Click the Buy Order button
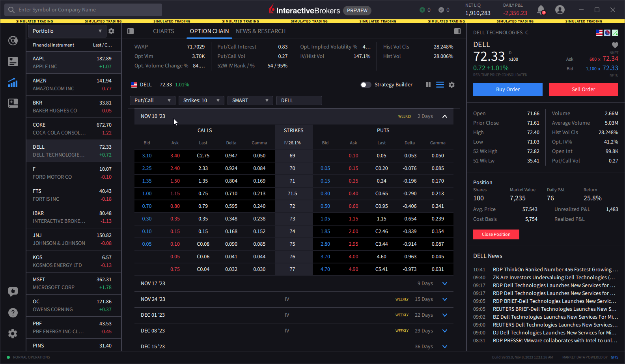625x364 pixels. click(507, 90)
